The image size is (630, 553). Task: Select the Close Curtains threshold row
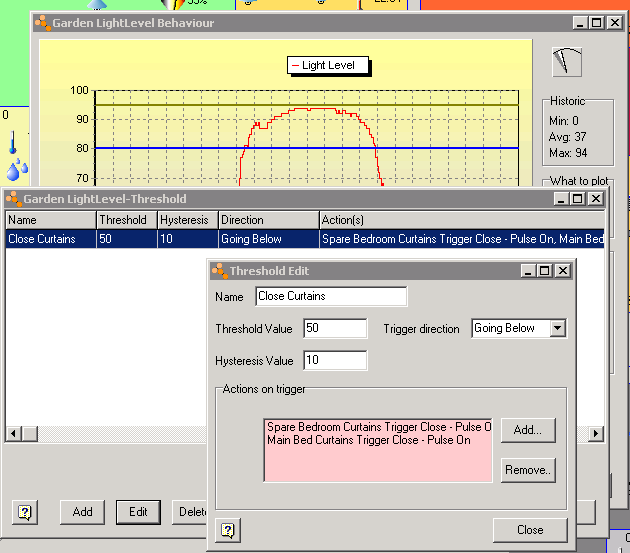[x=50, y=239]
